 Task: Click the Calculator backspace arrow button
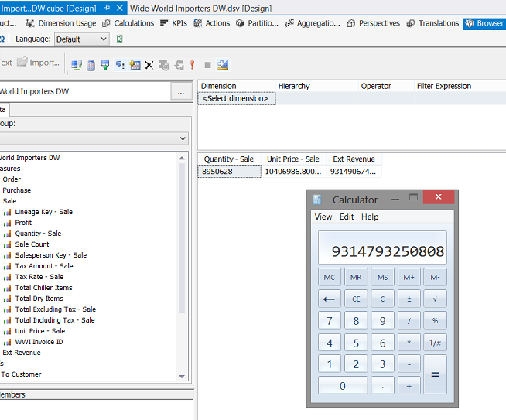(x=330, y=299)
